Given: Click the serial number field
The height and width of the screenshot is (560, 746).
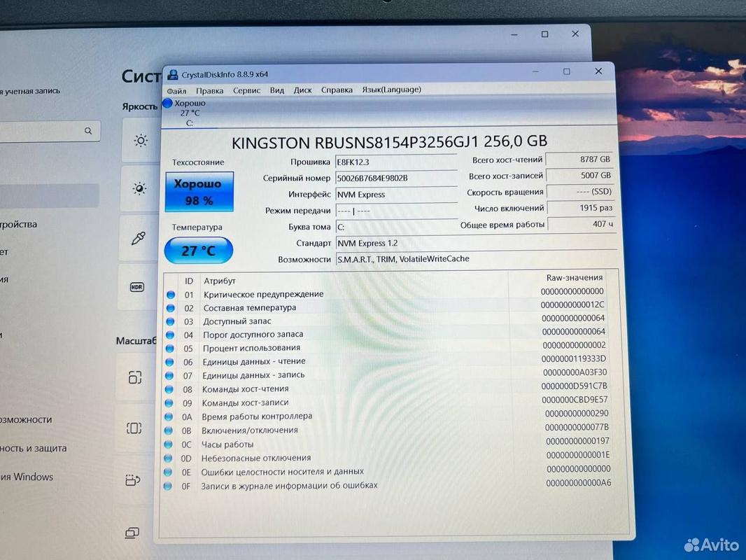Looking at the screenshot, I should point(396,178).
